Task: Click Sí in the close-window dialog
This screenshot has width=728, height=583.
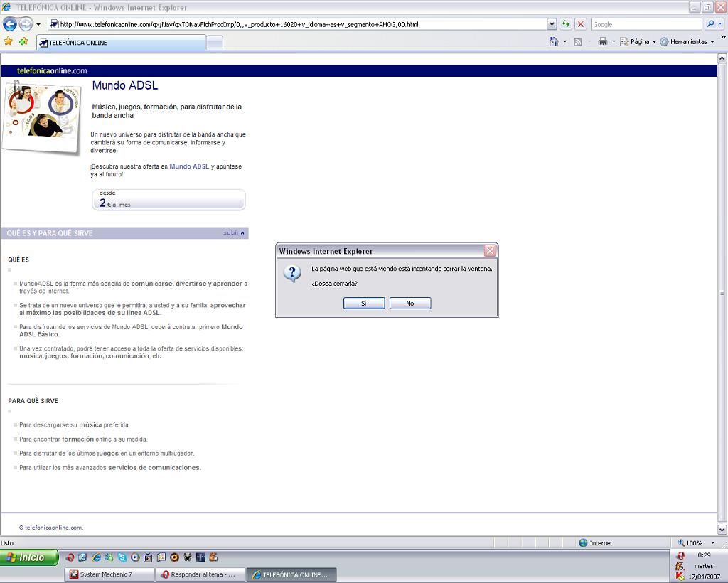Action: (364, 303)
